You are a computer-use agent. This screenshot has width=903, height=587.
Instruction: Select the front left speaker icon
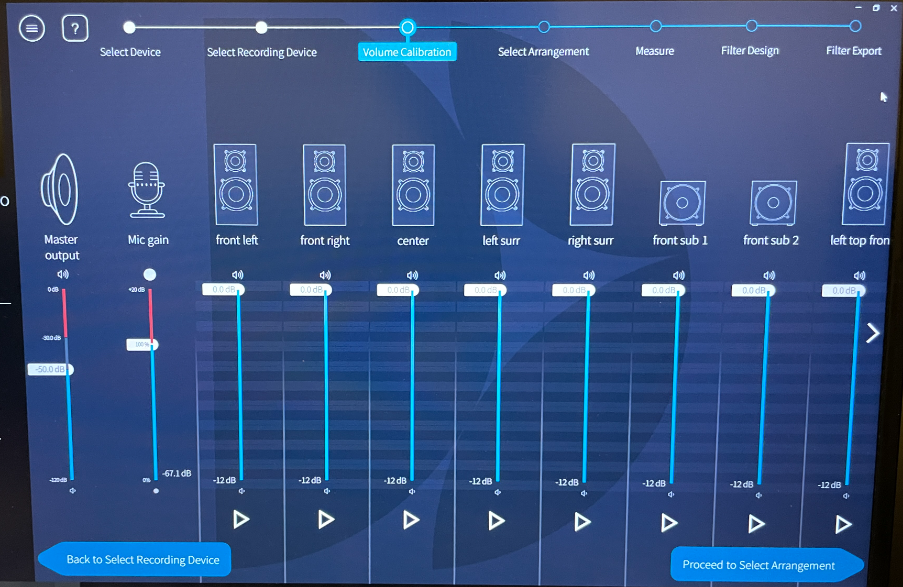point(236,184)
